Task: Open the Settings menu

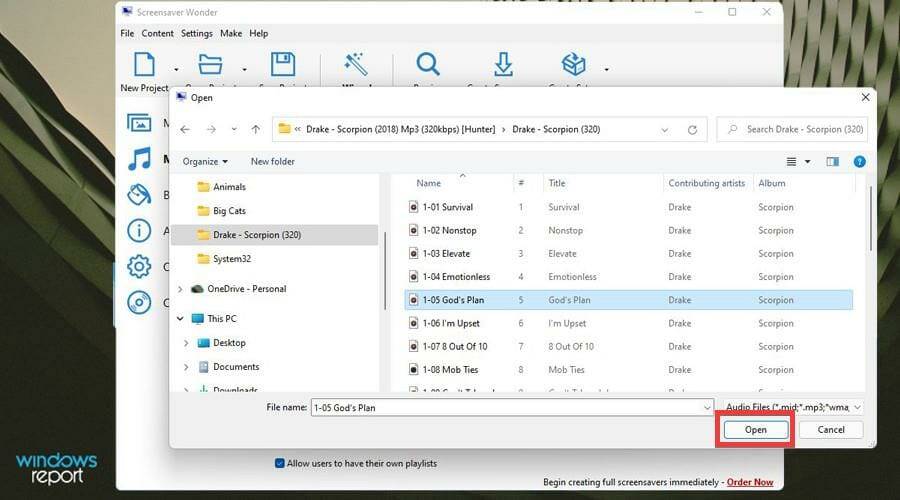Action: pos(196,33)
